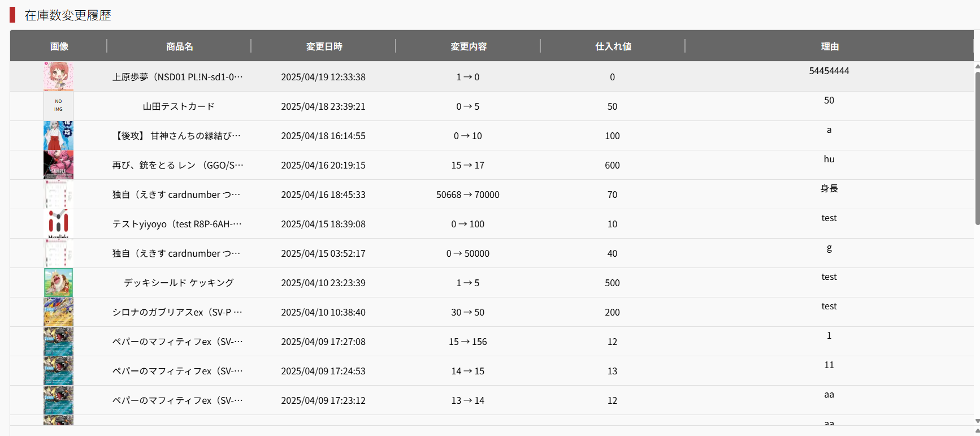Click the 理由 column header
The width and height of the screenshot is (980, 436).
(x=830, y=46)
